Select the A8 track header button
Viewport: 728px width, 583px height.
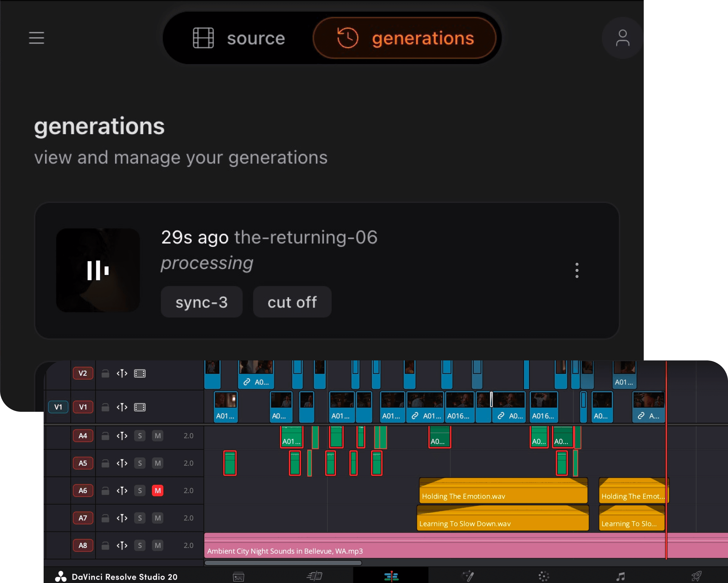tap(83, 545)
